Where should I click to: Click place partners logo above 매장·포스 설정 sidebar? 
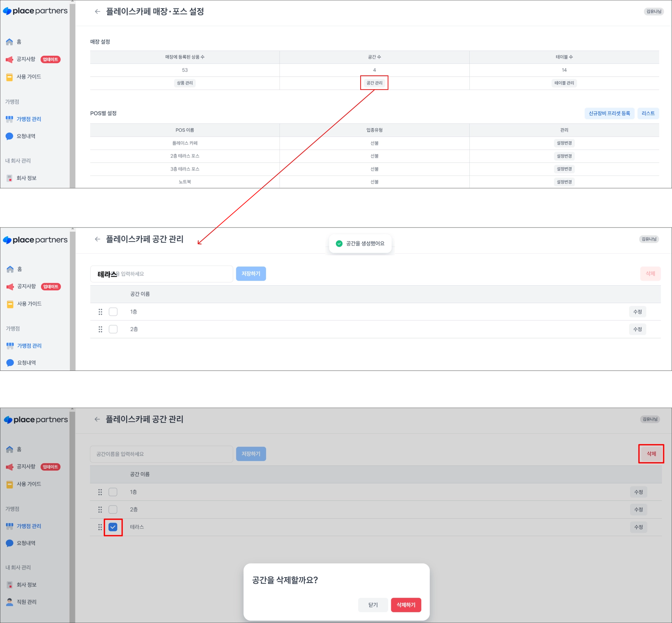pyautogui.click(x=35, y=11)
